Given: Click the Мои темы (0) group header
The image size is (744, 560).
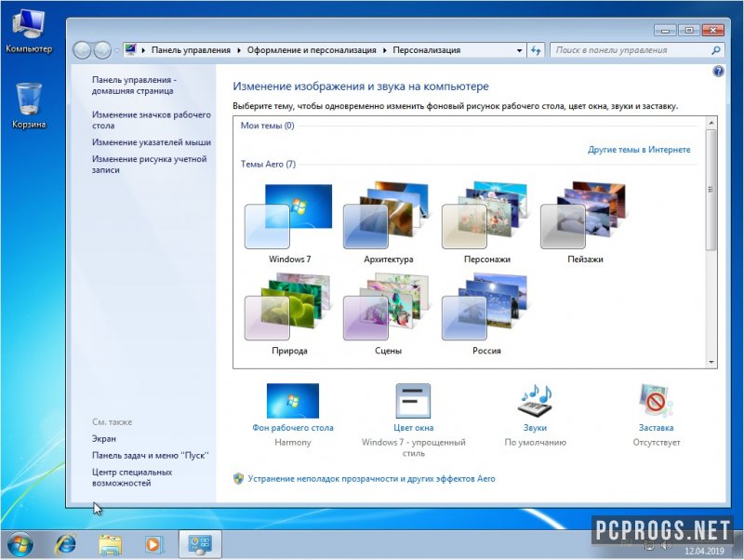Looking at the screenshot, I should point(267,126).
